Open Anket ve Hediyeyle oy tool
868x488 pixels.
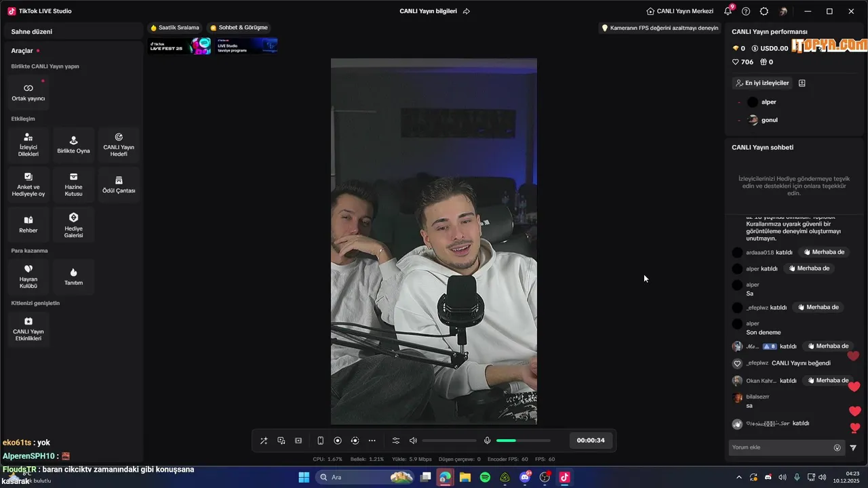tap(28, 184)
